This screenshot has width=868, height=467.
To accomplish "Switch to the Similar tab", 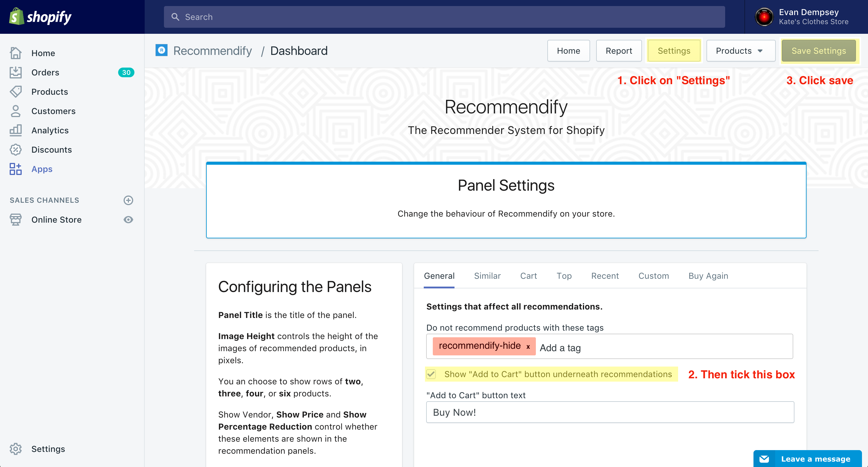I will (x=487, y=276).
